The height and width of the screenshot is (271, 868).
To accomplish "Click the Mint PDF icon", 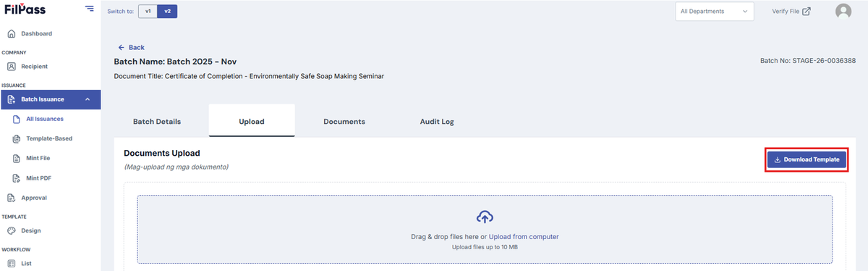I will tap(17, 178).
